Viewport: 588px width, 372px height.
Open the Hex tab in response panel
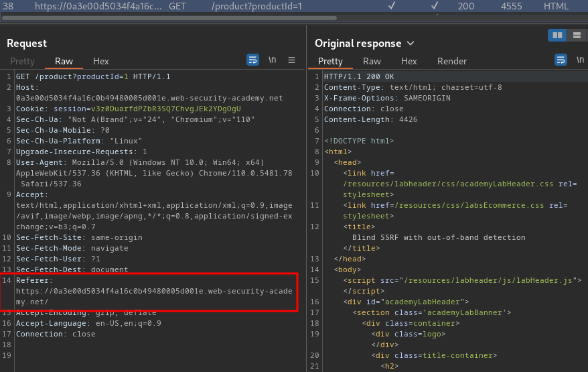point(409,61)
